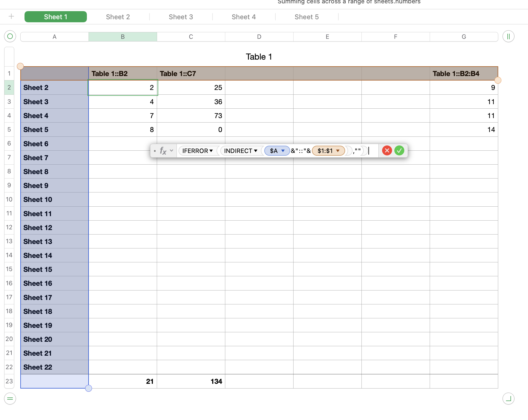Select column F header
Viewport: 528px width, 420px height.
(x=396, y=37)
